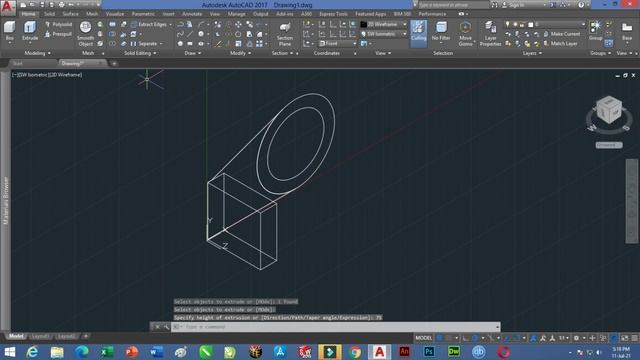Open the UCS dropdown showing Front
Screen dimensions: 640x360
(337, 44)
